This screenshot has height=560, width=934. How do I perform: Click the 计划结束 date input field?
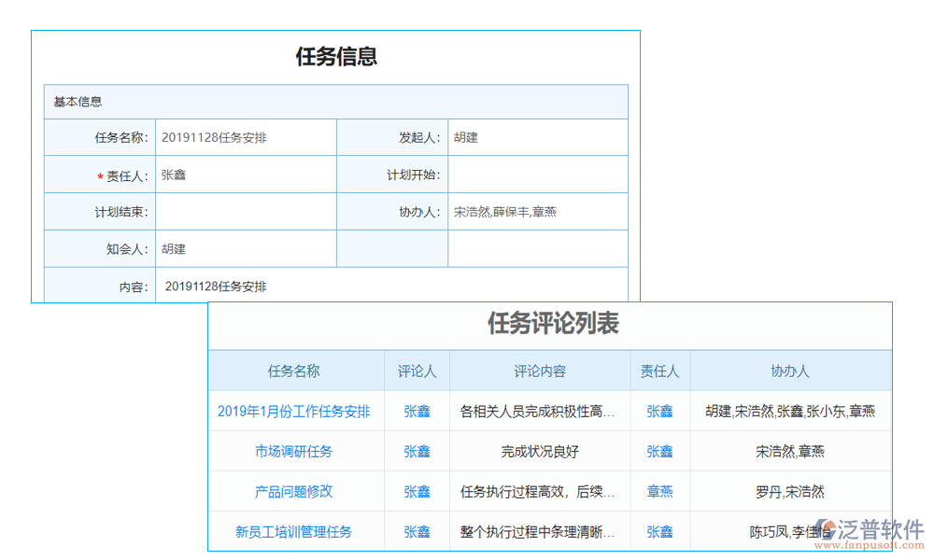(x=246, y=211)
